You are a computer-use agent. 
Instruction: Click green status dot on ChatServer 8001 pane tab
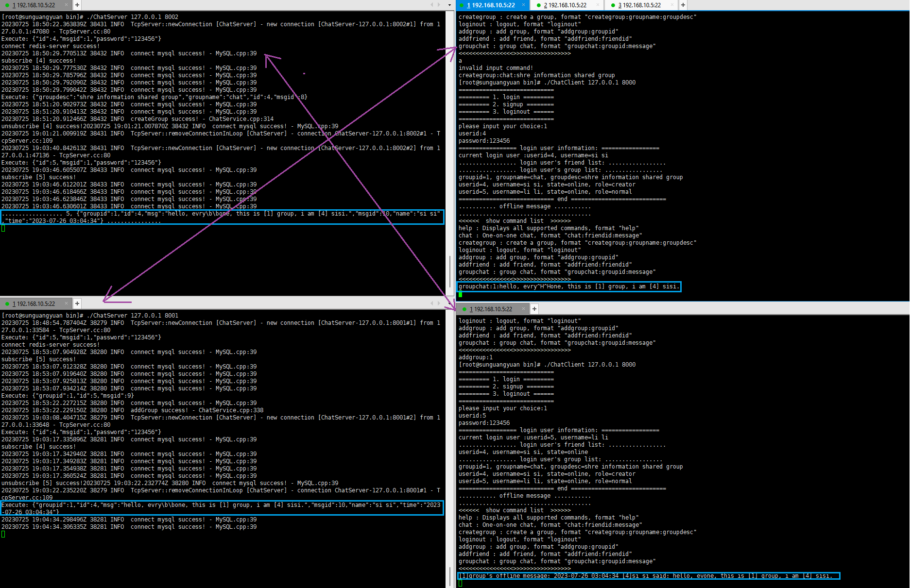(x=7, y=304)
